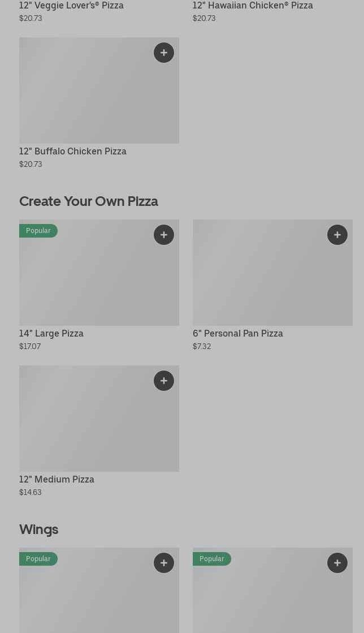Add the second Wings item to cart
364x633 pixels.
click(x=337, y=563)
